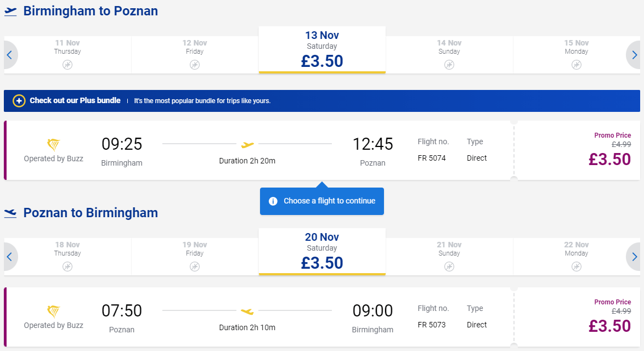Viewport: 644px width, 351px height.
Task: Choose the 12 Nov Friday date tab
Action: click(195, 55)
